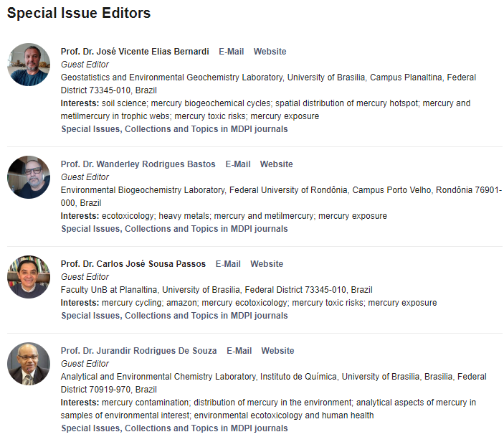Click Carlos José Sousa Passos's profile photo
Screen dimensions: 504x437
click(x=29, y=277)
